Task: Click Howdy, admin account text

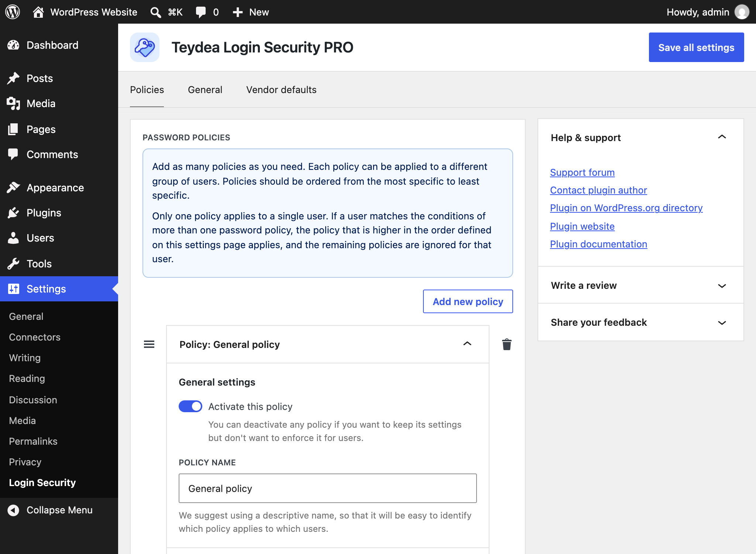Action: tap(698, 12)
